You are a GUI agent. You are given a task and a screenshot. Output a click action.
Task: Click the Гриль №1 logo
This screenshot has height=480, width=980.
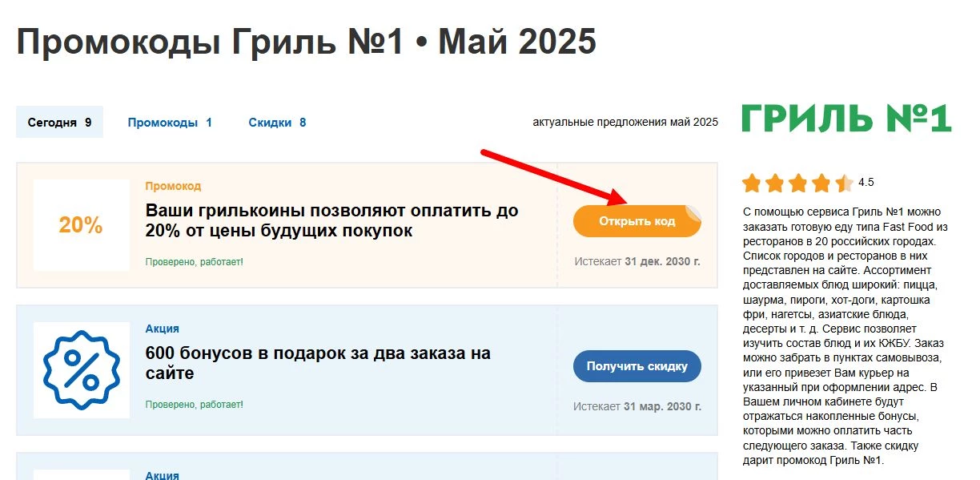[x=846, y=117]
